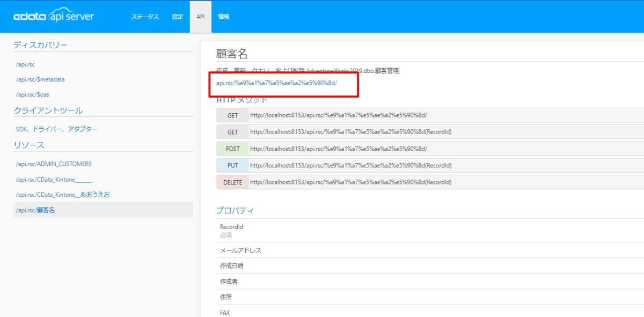Select the CData_Kintone__あおうえお resource
The image size is (644, 317).
63,194
